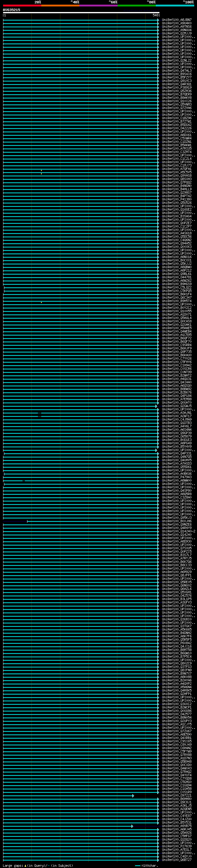
Task: Select subject label UniRef100_Q4P331
Action: pos(176,454)
